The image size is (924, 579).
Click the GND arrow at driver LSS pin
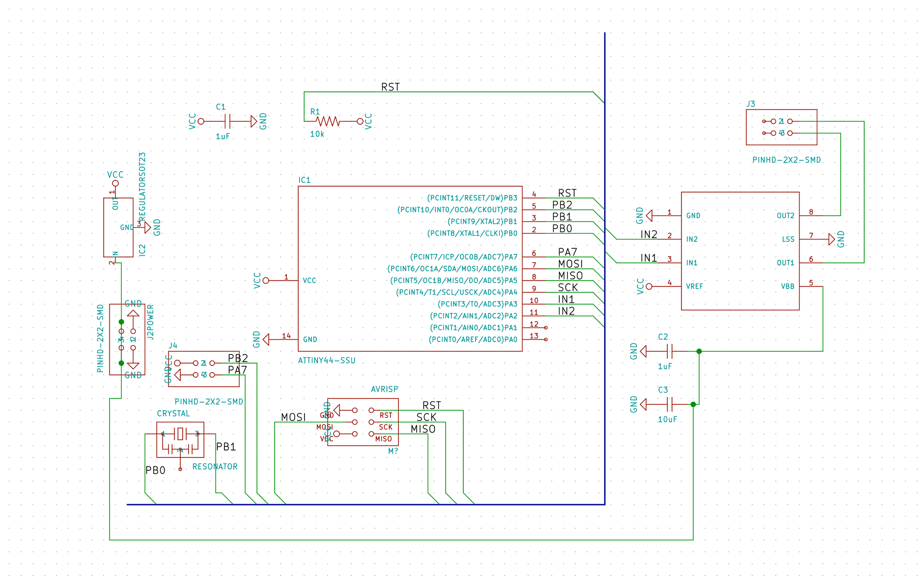[x=832, y=239]
